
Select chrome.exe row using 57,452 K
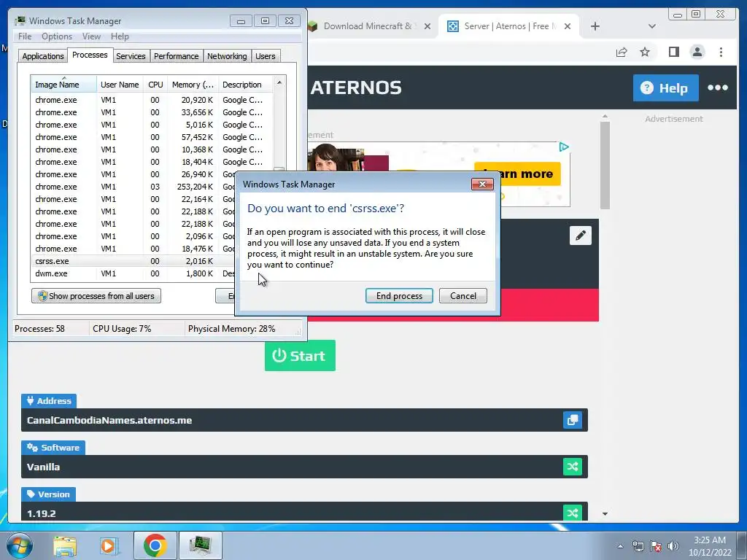click(152, 137)
